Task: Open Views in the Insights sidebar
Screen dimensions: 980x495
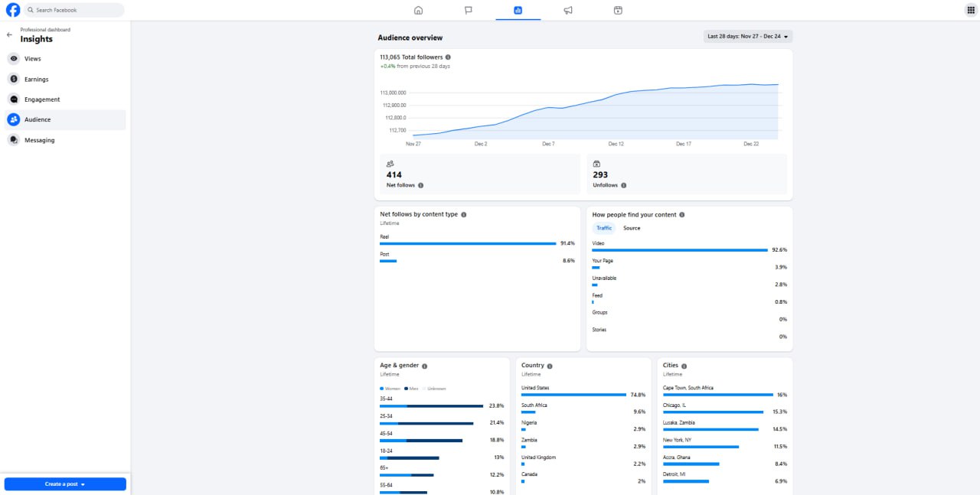Action: pyautogui.click(x=33, y=59)
